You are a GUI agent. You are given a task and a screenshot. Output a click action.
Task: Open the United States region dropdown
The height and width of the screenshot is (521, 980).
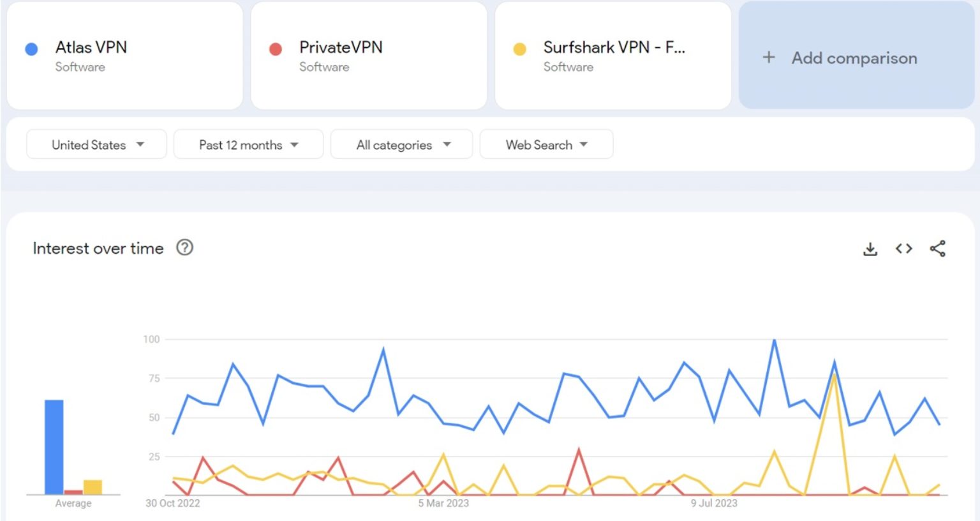click(96, 144)
